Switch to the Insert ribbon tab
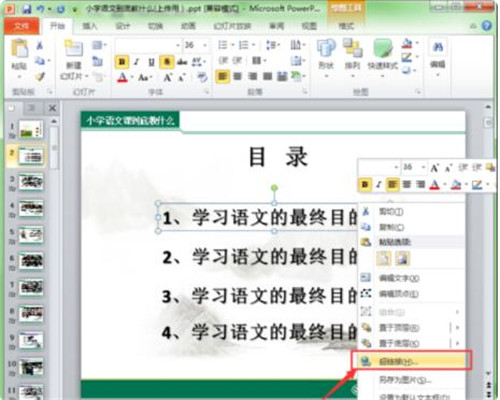The image size is (500, 400). tap(90, 26)
